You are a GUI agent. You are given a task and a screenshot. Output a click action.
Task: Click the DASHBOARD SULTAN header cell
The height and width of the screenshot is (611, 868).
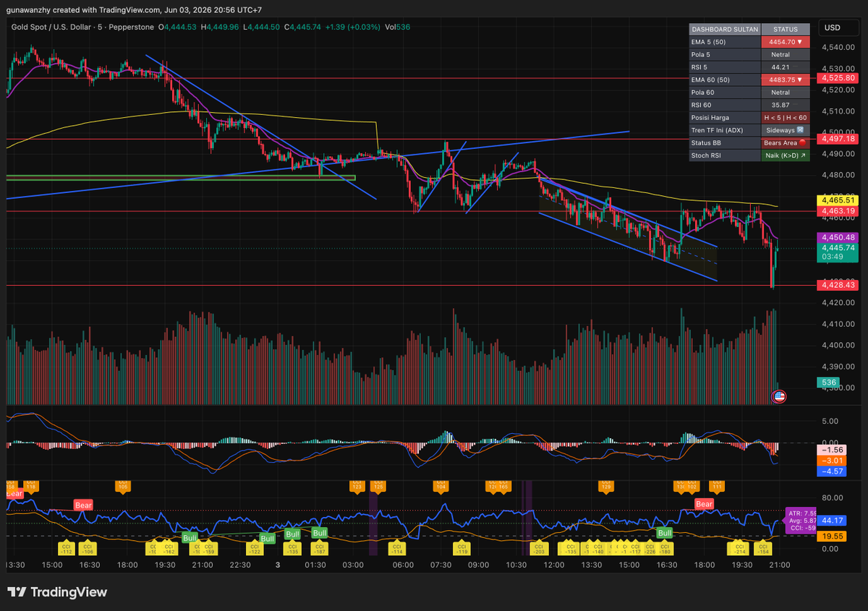725,30
